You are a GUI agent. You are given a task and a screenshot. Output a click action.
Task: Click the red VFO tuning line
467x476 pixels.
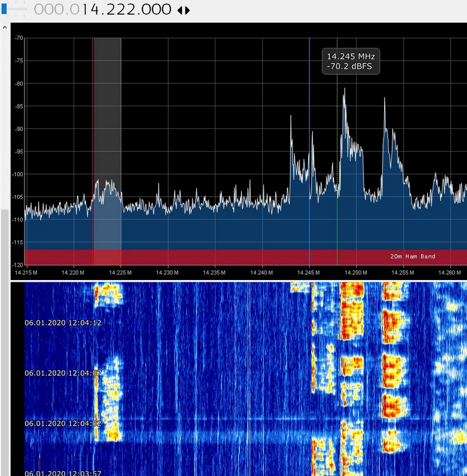(x=93, y=151)
